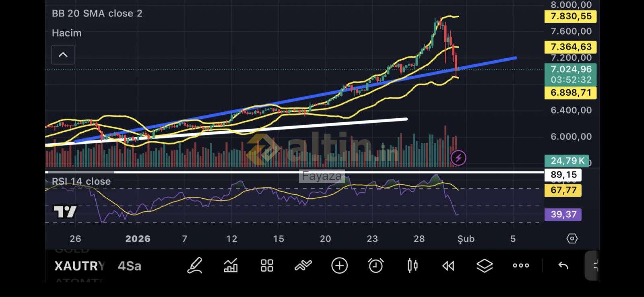Viewport: 644px width, 297px height.
Task: Change chart type via candlestick icon
Action: click(412, 266)
